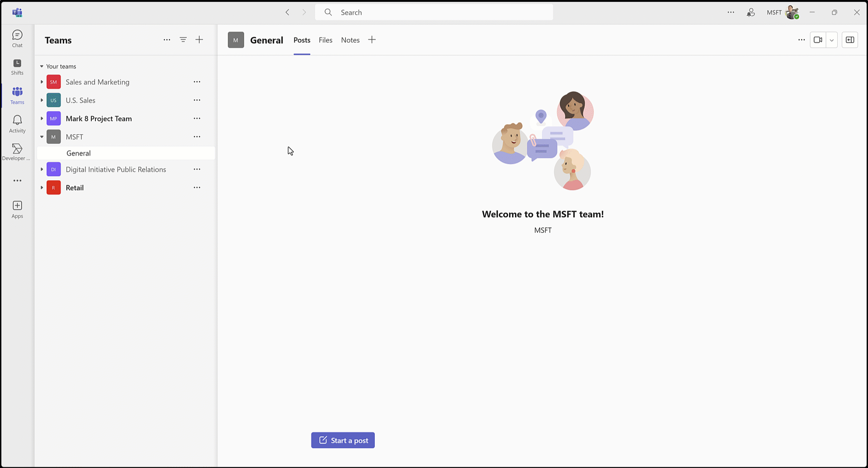Collapse the MSFT team

click(42, 136)
